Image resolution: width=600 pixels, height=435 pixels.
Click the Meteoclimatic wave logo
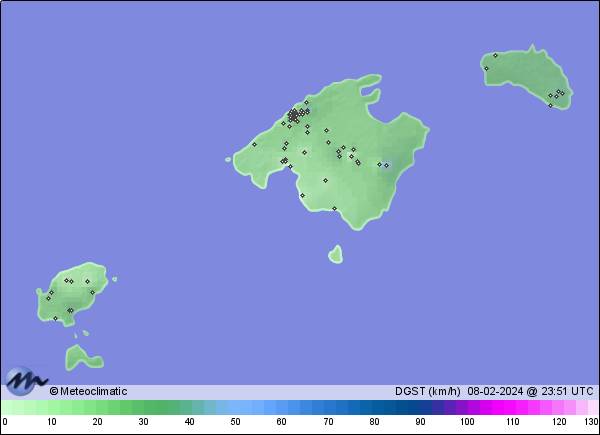[x=26, y=381]
